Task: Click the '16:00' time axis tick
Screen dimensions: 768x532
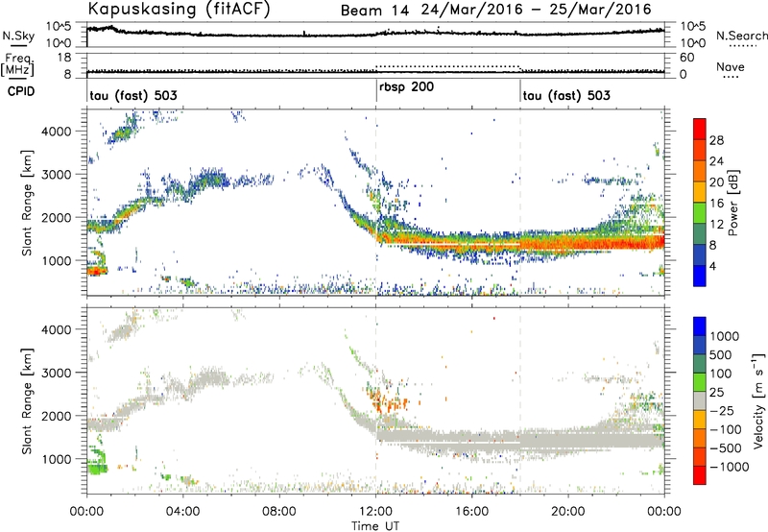Action: click(x=471, y=512)
